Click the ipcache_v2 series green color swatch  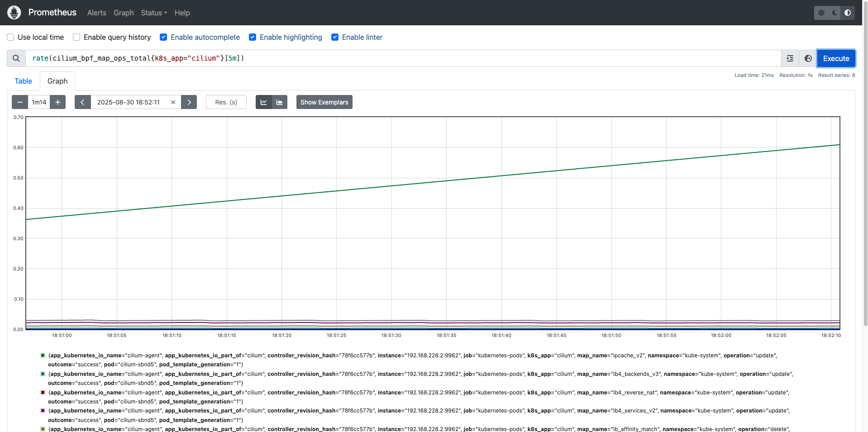[x=43, y=356]
